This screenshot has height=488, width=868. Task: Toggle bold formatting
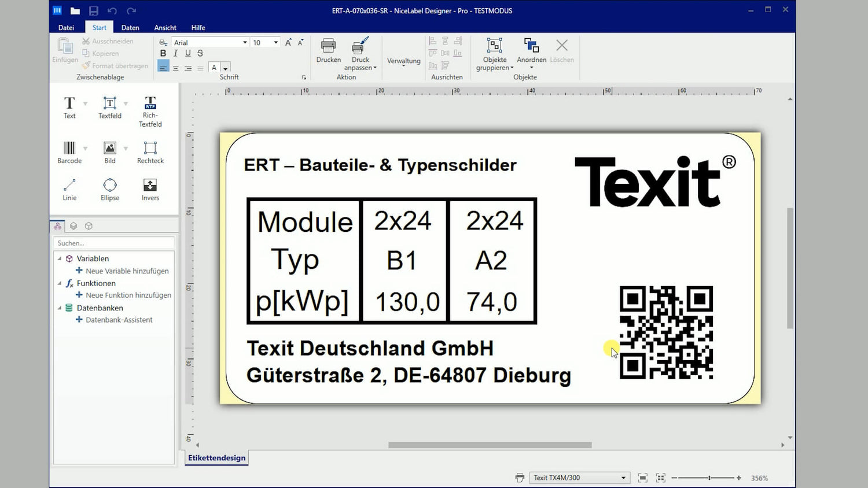(x=163, y=53)
